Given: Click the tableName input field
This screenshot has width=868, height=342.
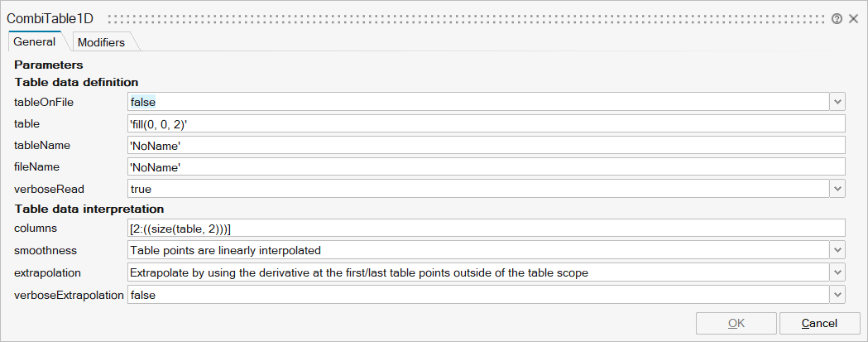Looking at the screenshot, I should point(485,146).
